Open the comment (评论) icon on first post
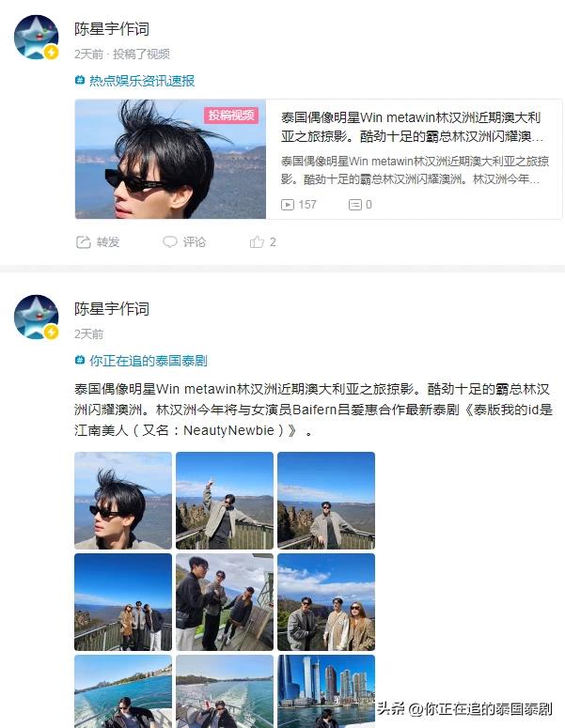 click(x=170, y=242)
